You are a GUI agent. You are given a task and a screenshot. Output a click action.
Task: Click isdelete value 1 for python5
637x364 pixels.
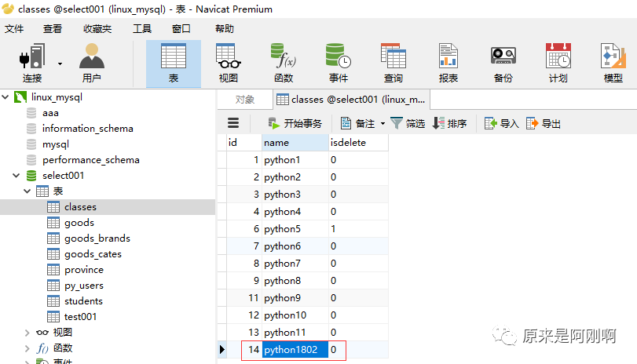(x=358, y=229)
